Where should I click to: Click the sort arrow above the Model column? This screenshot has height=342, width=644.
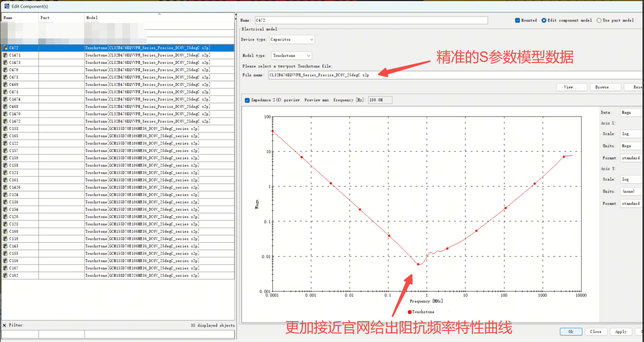159,14
